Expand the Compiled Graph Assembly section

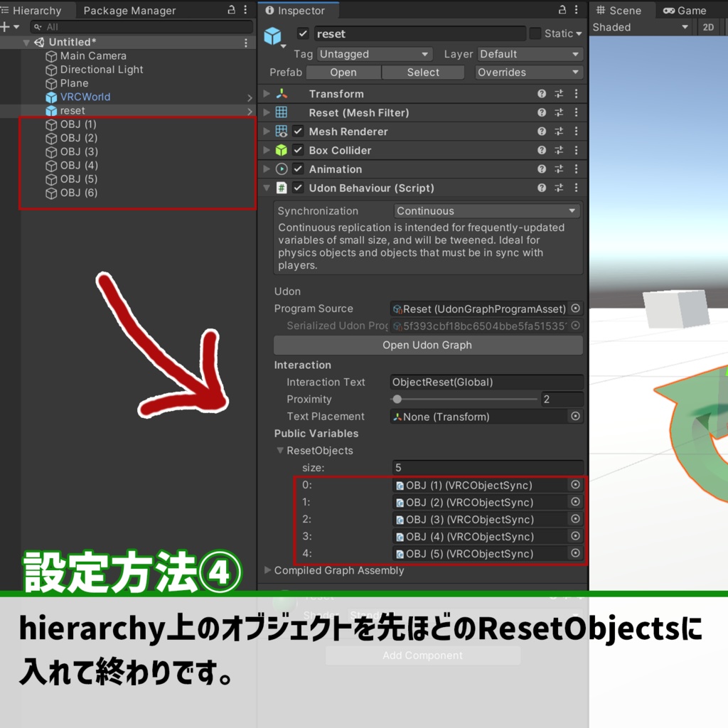267,570
